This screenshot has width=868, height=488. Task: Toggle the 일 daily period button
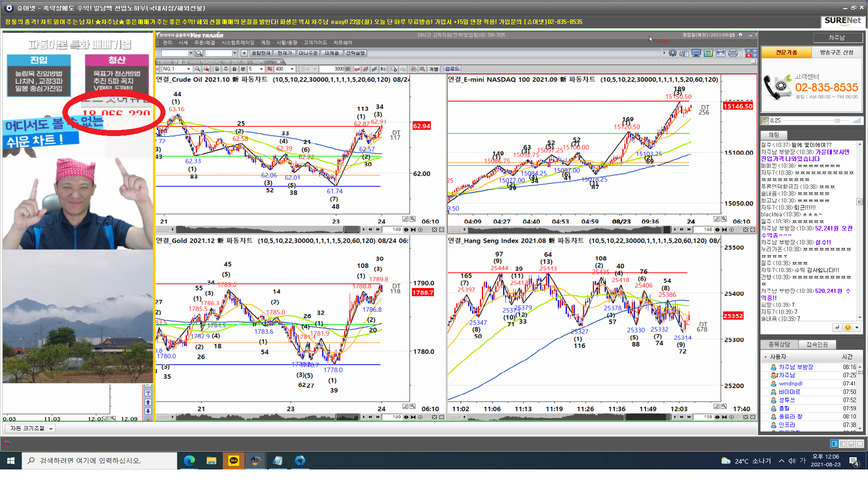(217, 69)
